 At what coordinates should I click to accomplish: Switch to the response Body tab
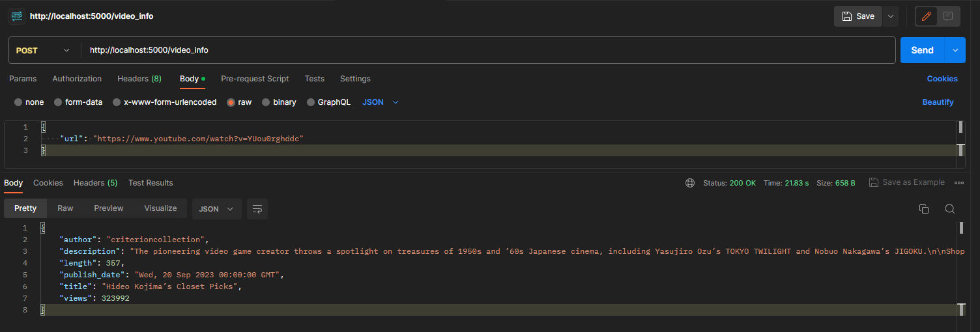14,183
